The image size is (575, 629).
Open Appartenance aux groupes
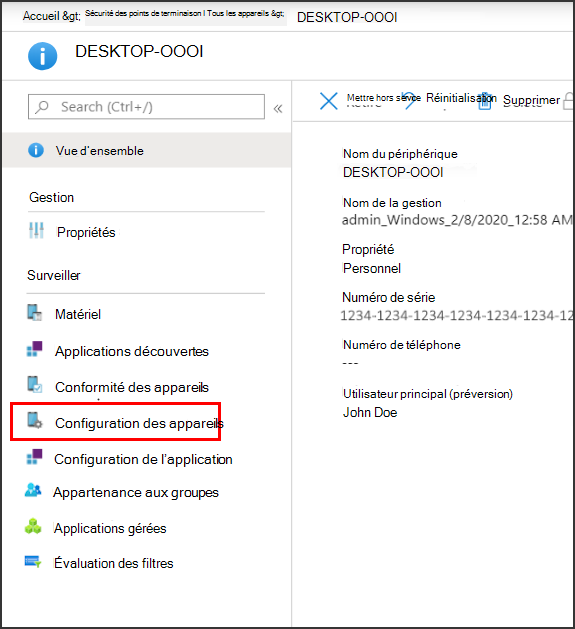(x=136, y=492)
